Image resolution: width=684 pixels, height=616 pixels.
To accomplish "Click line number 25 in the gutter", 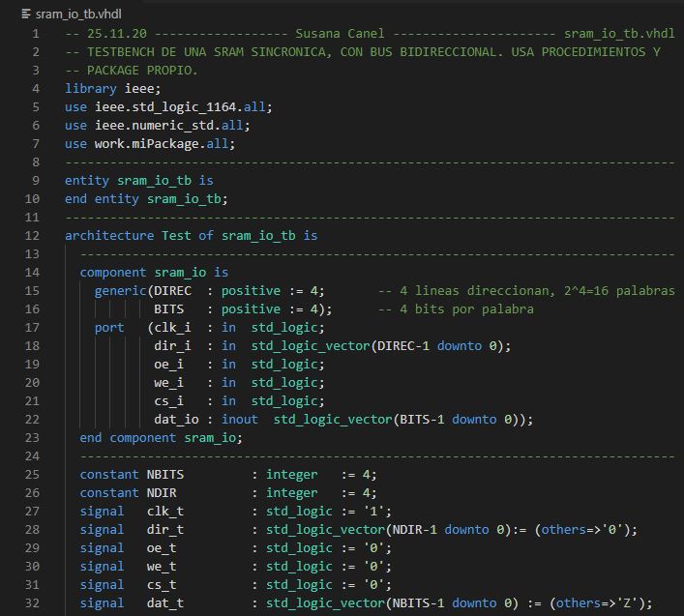I will (x=35, y=474).
